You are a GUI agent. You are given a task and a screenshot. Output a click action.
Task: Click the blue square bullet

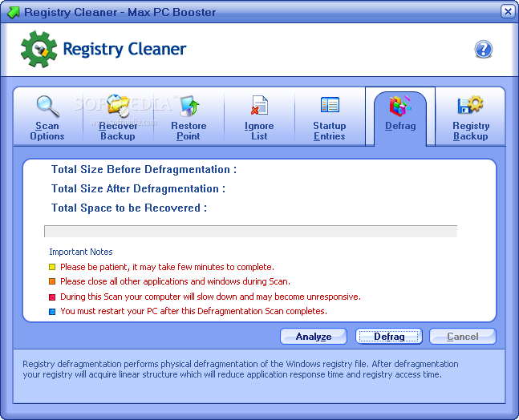click(x=52, y=312)
